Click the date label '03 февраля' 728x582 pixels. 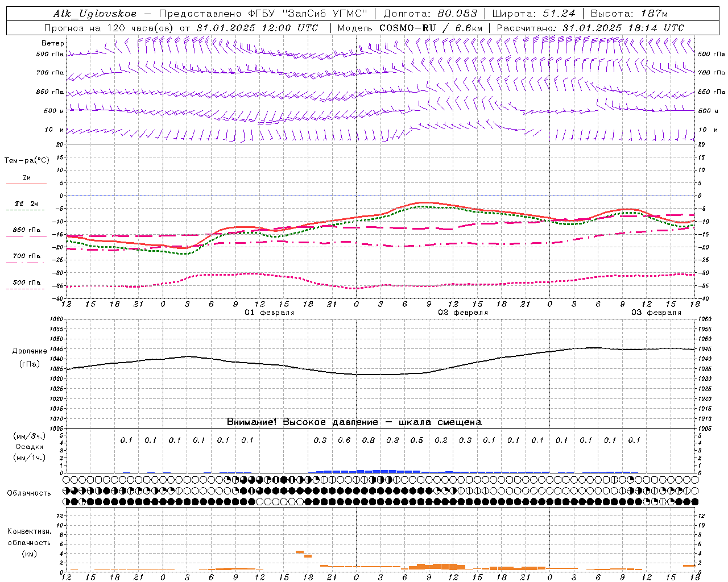pos(656,313)
